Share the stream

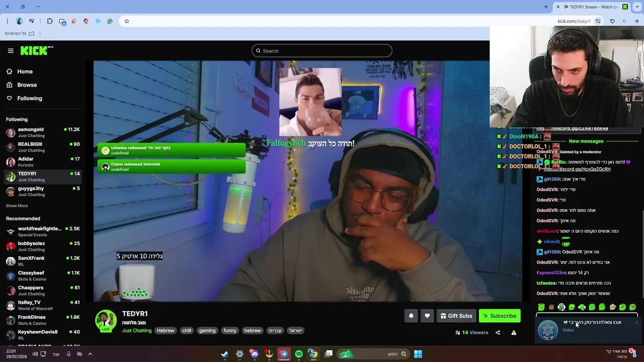tap(498, 332)
